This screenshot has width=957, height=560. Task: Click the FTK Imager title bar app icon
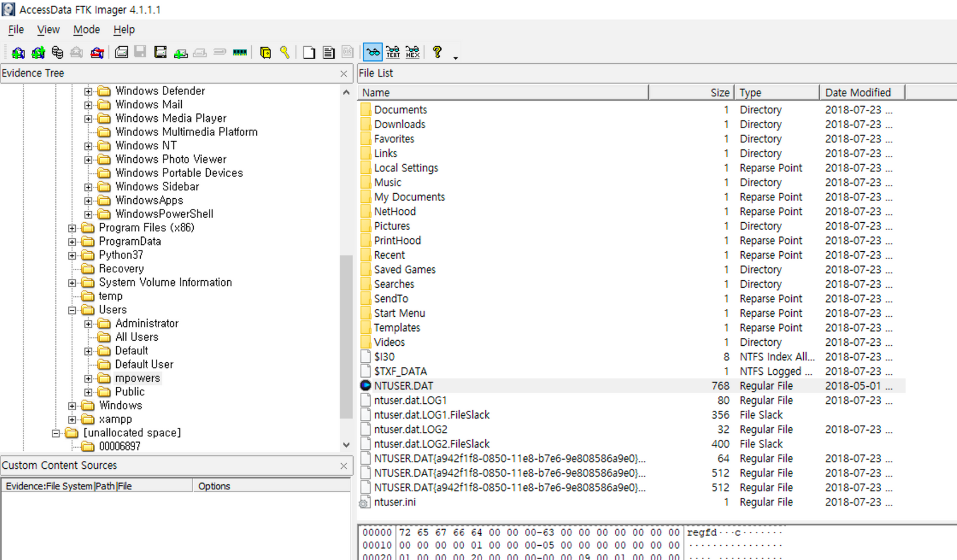tap(9, 9)
